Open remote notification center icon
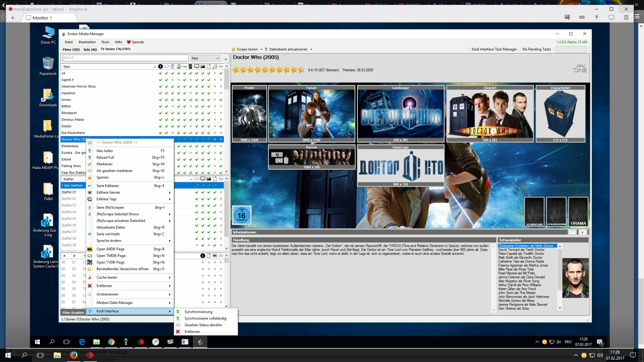This screenshot has width=644, height=362. (600, 342)
